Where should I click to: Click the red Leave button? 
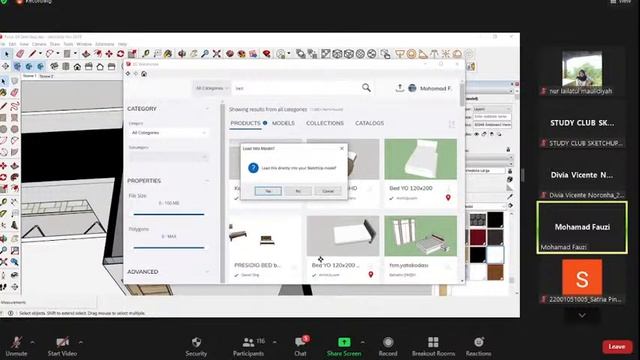(617, 347)
